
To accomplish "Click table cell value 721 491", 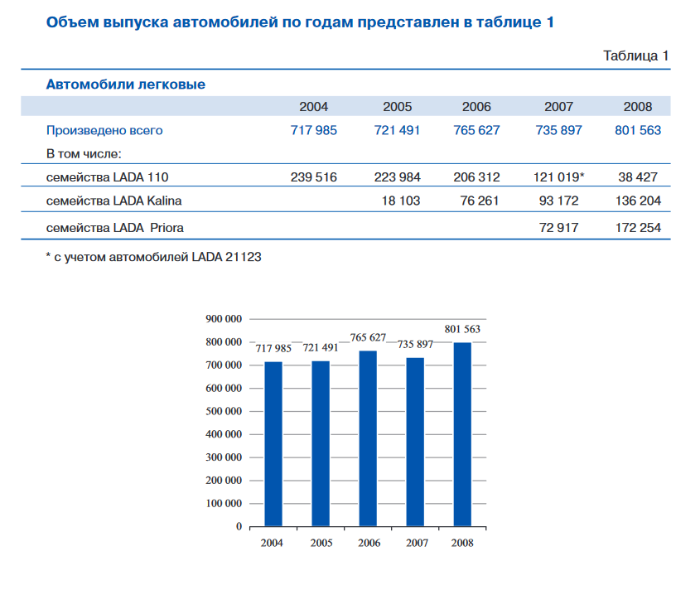I will point(397,130).
